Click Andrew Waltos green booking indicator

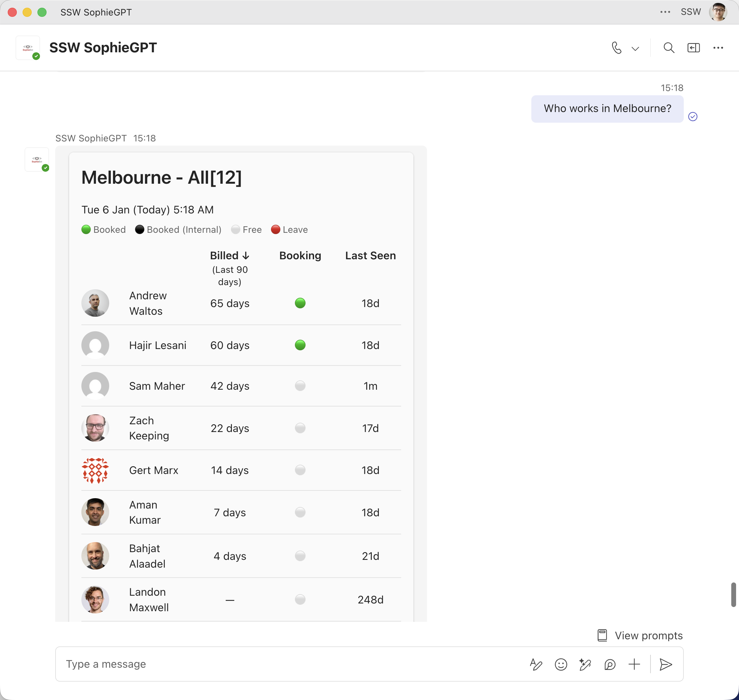pos(300,303)
